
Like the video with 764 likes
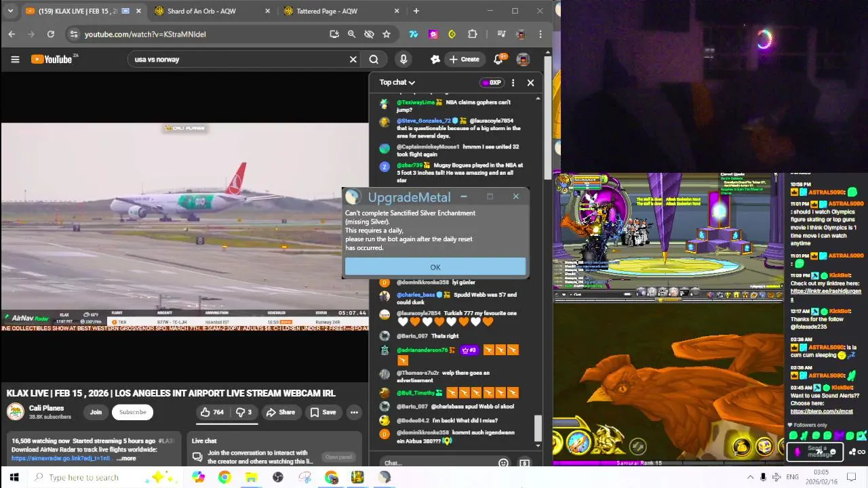tap(212, 412)
